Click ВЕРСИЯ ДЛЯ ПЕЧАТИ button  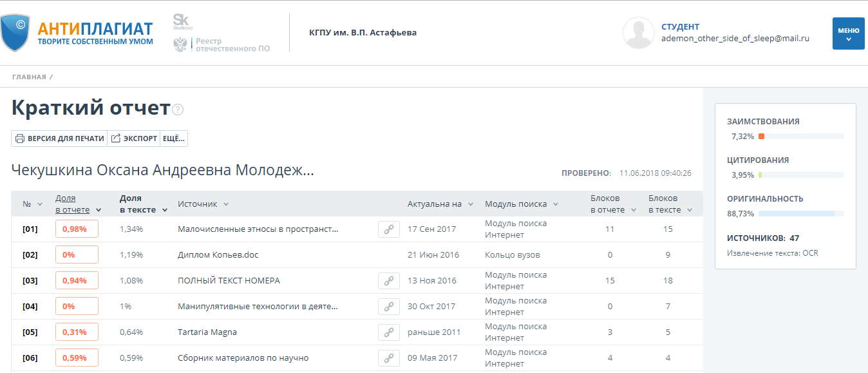click(59, 139)
